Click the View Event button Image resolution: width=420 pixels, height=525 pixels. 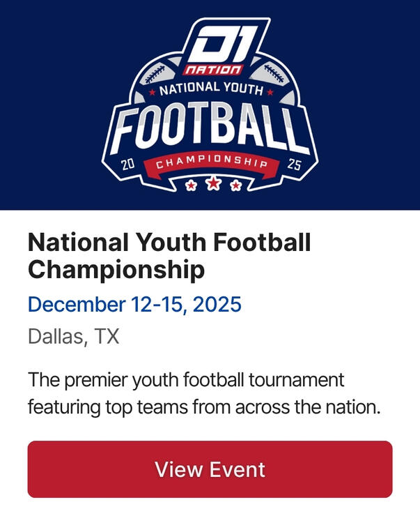point(210,469)
